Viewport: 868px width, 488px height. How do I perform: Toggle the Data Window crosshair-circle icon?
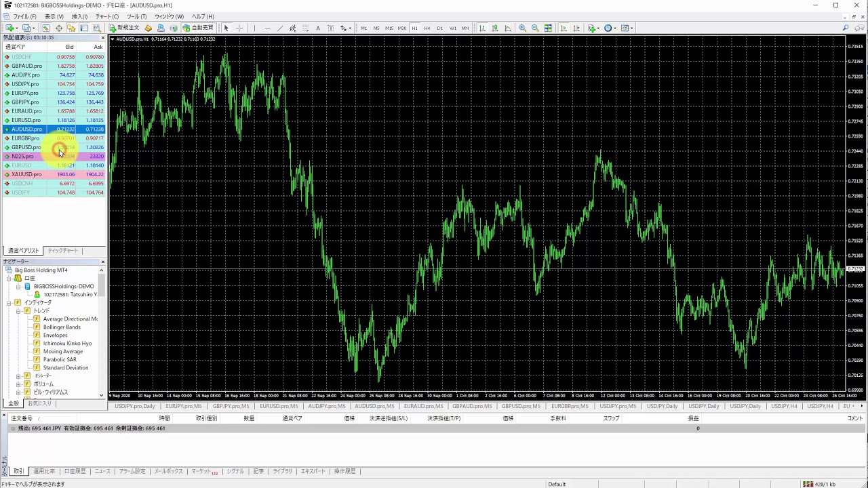click(59, 28)
